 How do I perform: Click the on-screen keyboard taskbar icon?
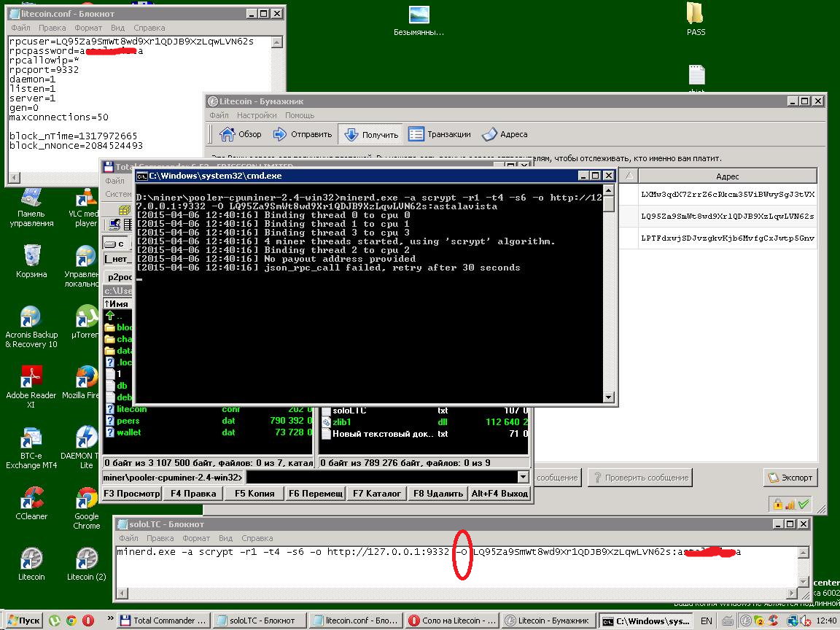(x=728, y=621)
